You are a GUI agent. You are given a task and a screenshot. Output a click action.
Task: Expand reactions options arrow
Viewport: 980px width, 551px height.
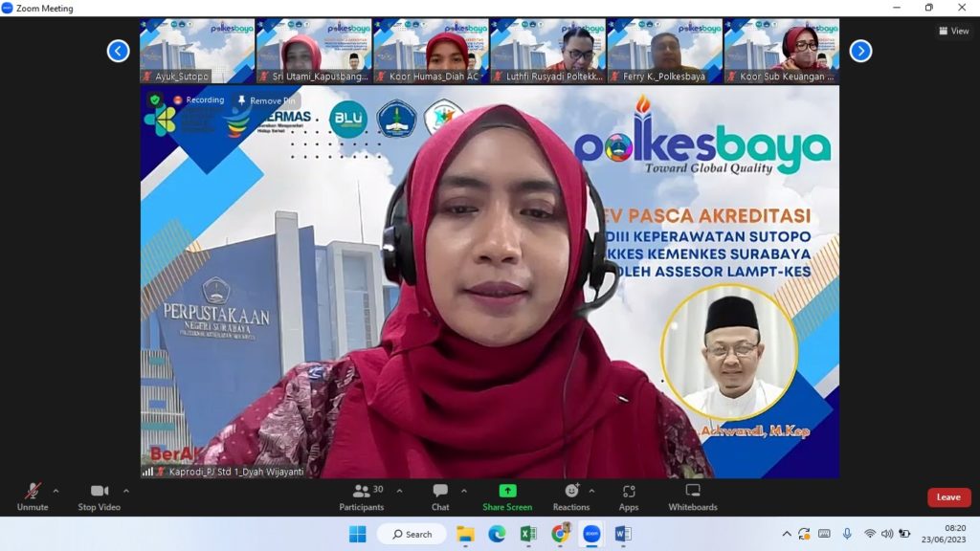[x=591, y=491]
